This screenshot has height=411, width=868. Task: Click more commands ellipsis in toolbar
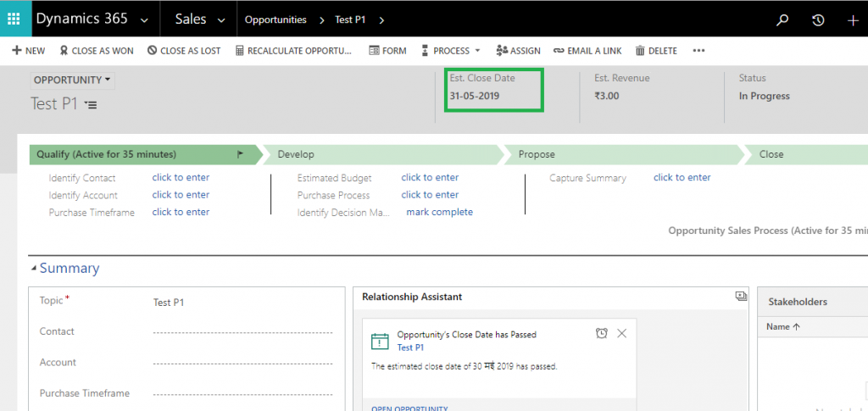click(698, 51)
